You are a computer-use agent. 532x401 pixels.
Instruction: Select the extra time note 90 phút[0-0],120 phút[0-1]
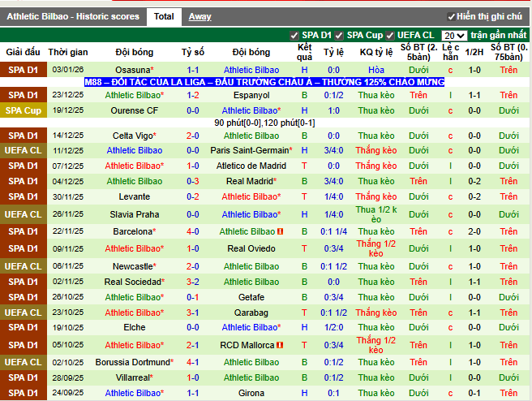pos(264,123)
